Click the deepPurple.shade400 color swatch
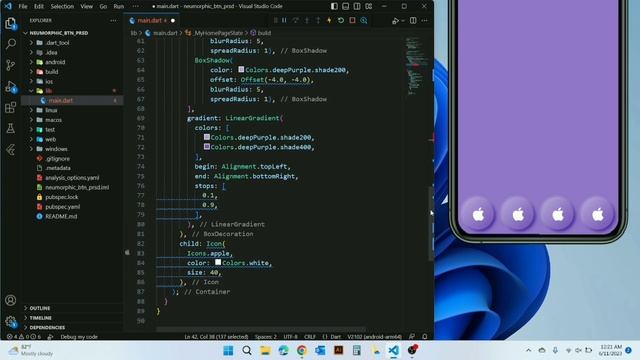The height and width of the screenshot is (360, 640). [x=207, y=147]
